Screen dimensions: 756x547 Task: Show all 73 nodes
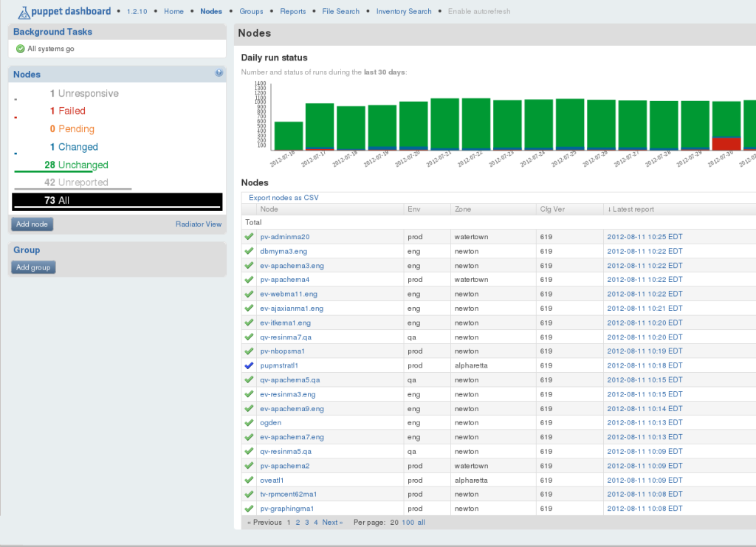pos(117,202)
